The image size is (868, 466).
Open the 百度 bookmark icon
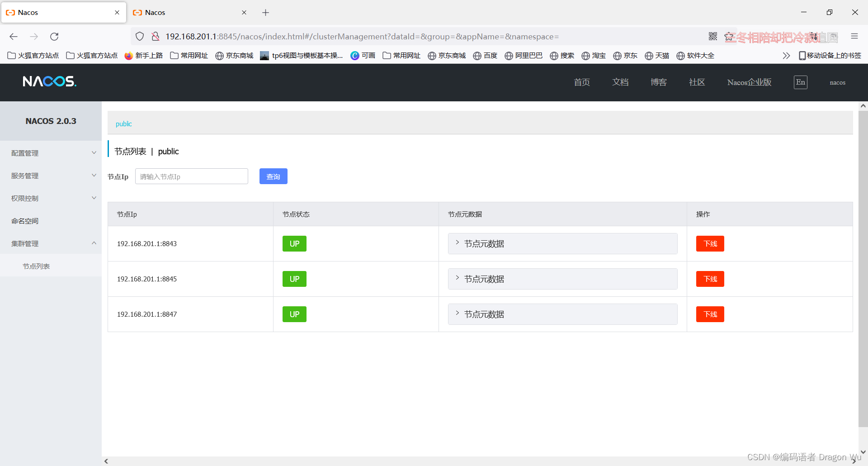478,55
